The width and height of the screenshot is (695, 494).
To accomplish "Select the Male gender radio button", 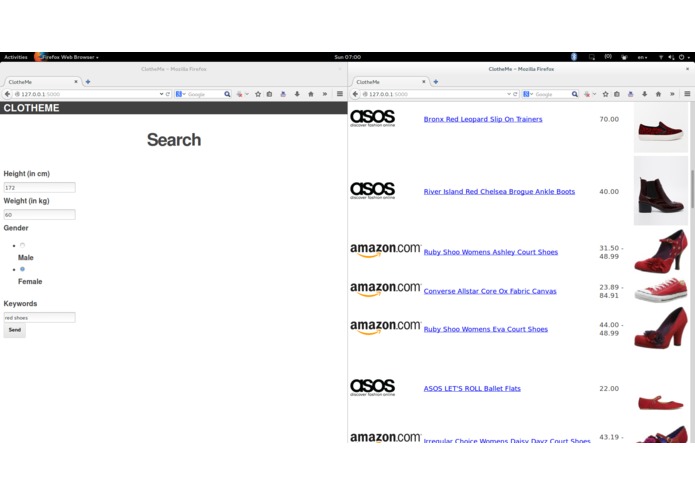I will tap(22, 245).
